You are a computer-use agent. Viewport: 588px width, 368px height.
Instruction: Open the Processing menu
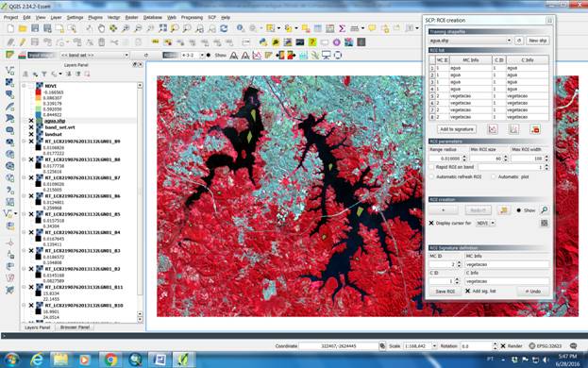pyautogui.click(x=192, y=18)
